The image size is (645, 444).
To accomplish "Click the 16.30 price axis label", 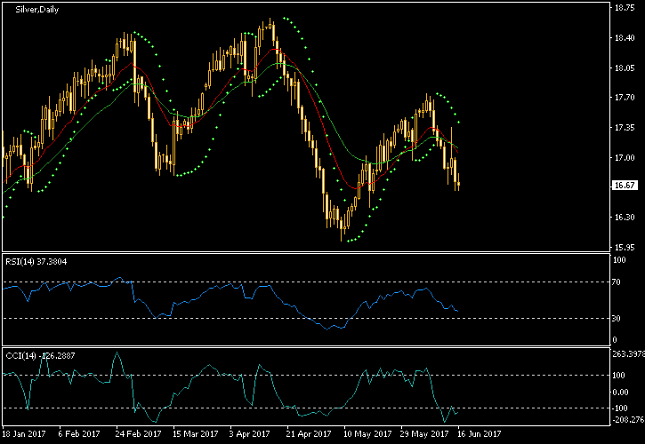I will [624, 217].
